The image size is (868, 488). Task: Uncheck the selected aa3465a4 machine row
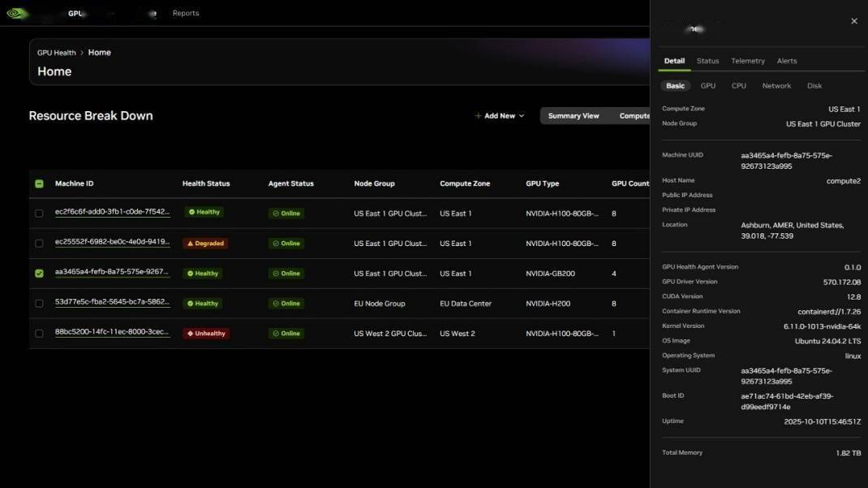(39, 274)
